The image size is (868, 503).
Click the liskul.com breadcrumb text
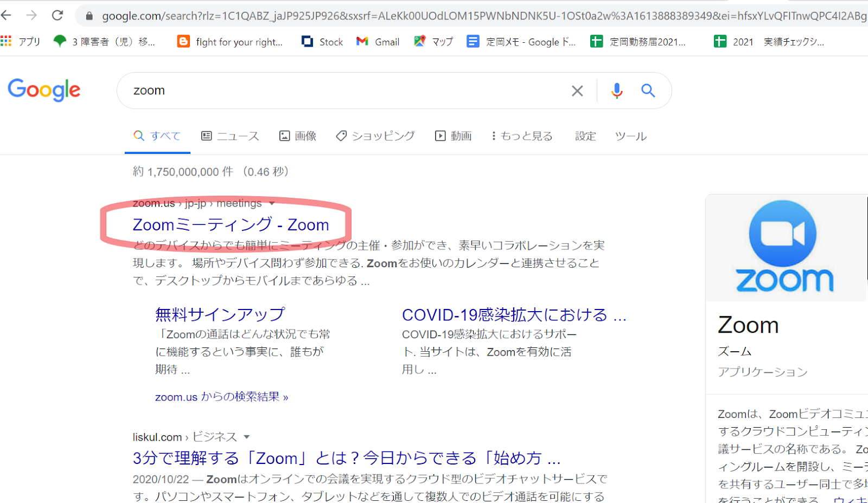coord(157,437)
